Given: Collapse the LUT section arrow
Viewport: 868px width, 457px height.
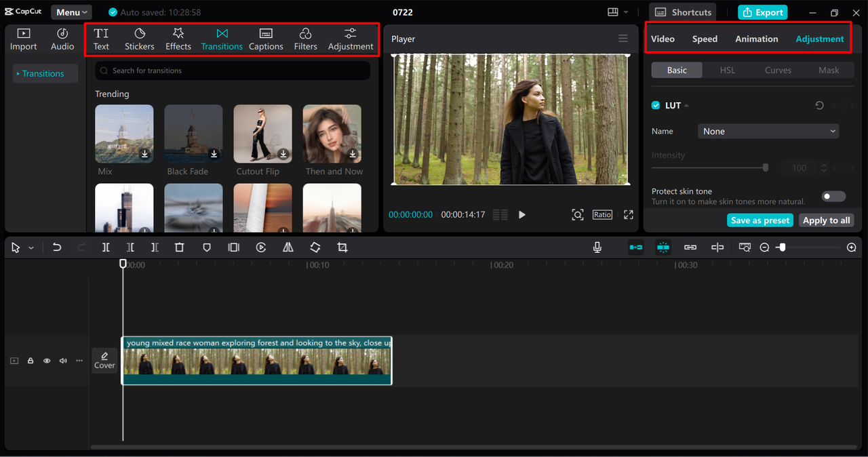Looking at the screenshot, I should click(686, 106).
